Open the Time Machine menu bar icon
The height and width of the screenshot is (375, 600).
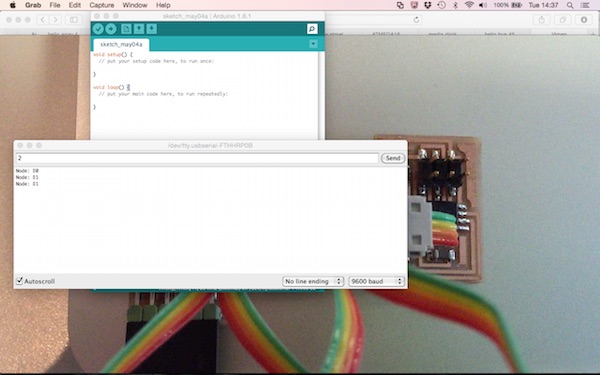442,5
